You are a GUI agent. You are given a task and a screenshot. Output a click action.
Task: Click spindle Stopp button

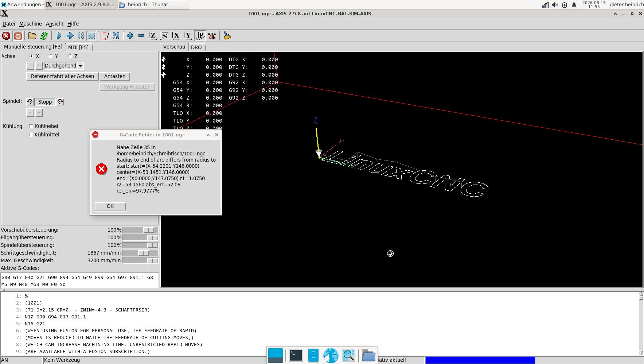tap(45, 102)
